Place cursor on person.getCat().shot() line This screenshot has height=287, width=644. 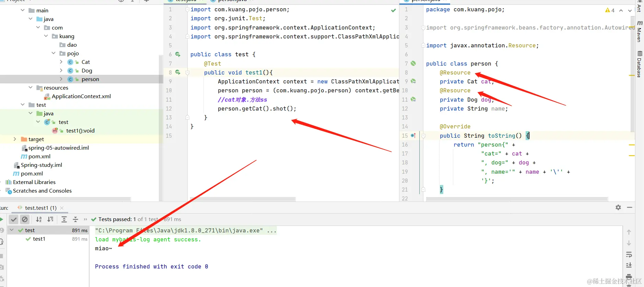click(x=257, y=108)
